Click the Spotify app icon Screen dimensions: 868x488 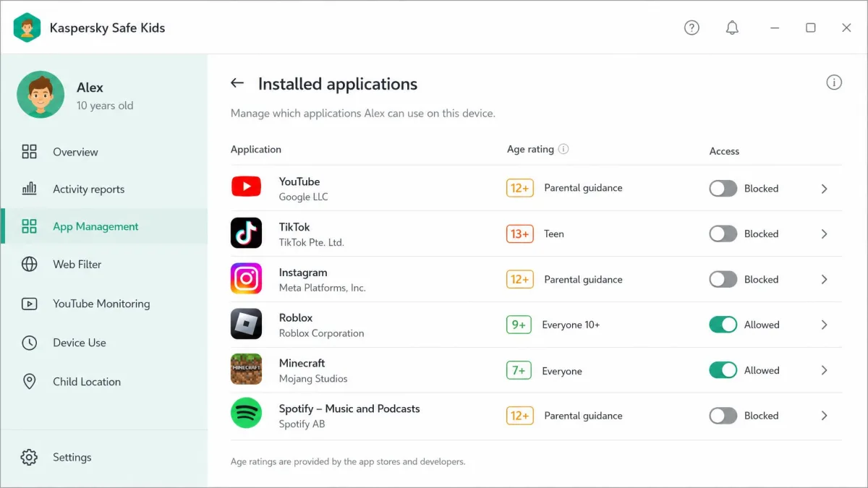click(246, 414)
